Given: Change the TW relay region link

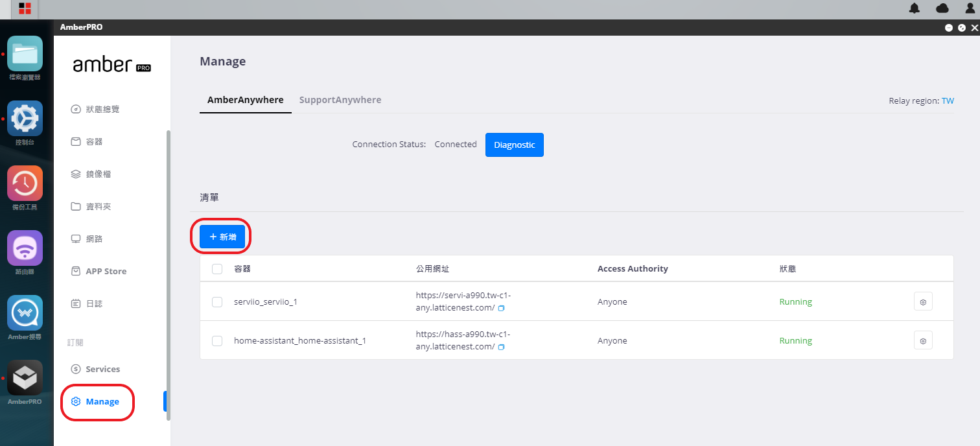Looking at the screenshot, I should (x=948, y=101).
